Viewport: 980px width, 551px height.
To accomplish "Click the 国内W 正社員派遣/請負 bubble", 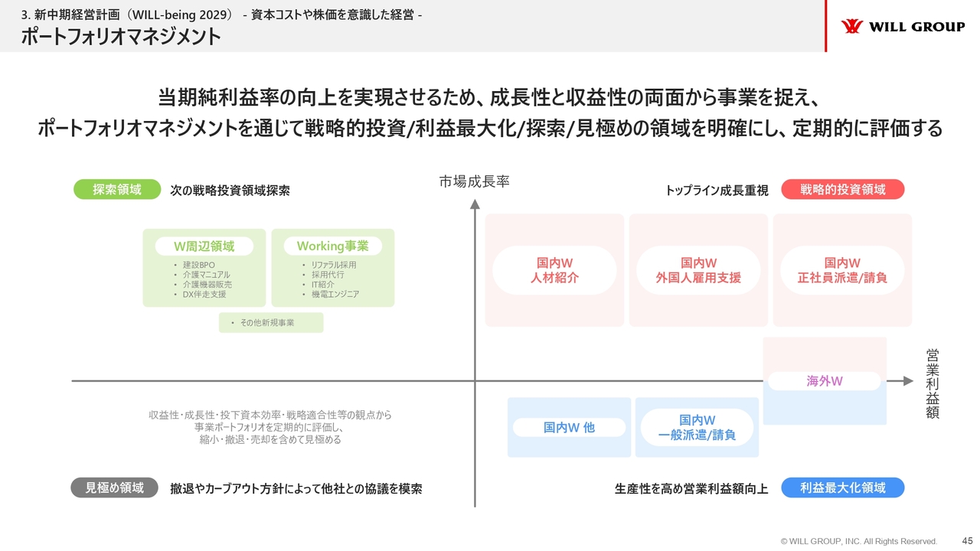I will pos(842,270).
